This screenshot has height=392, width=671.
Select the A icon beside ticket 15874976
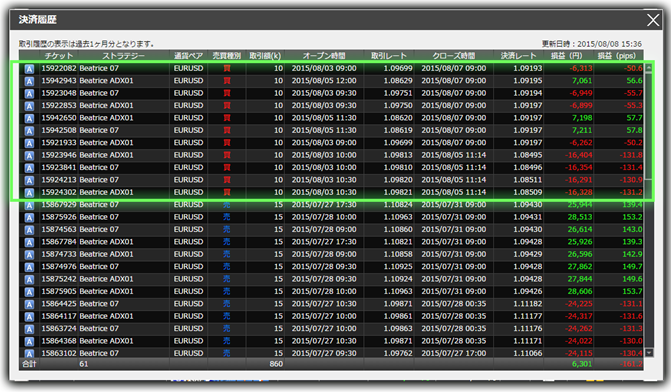29,267
